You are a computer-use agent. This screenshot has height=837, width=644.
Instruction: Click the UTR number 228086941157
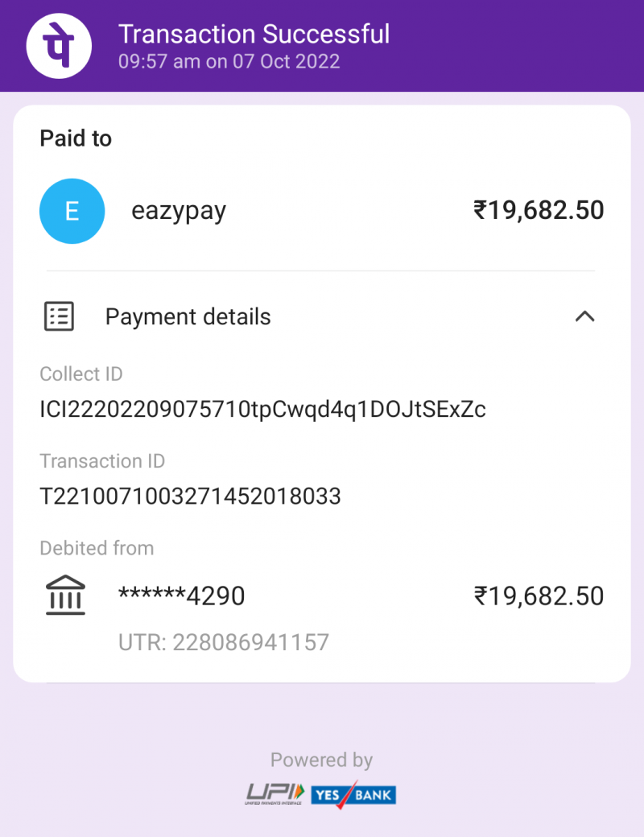pos(224,642)
